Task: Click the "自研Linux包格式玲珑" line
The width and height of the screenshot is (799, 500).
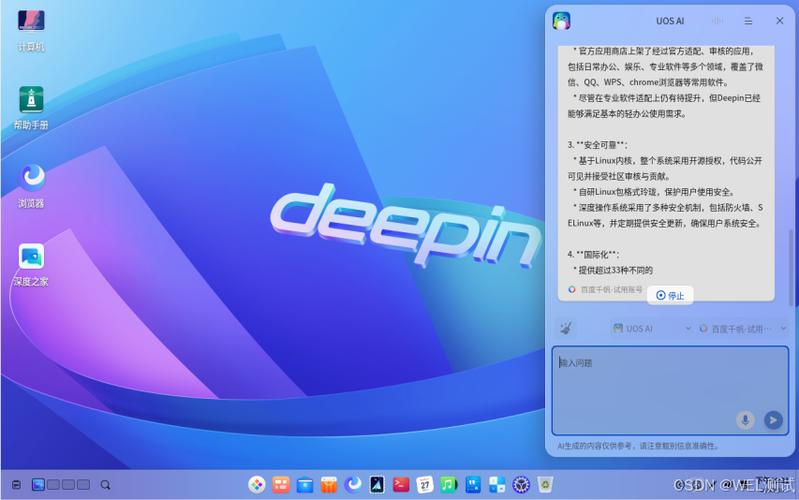Action: (x=654, y=192)
